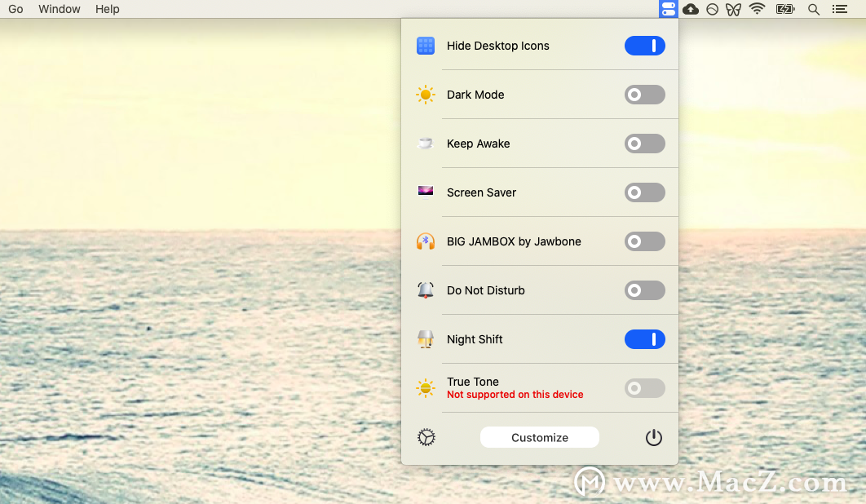This screenshot has height=504, width=866.
Task: Enable the Dark Mode switch
Action: pyautogui.click(x=644, y=95)
